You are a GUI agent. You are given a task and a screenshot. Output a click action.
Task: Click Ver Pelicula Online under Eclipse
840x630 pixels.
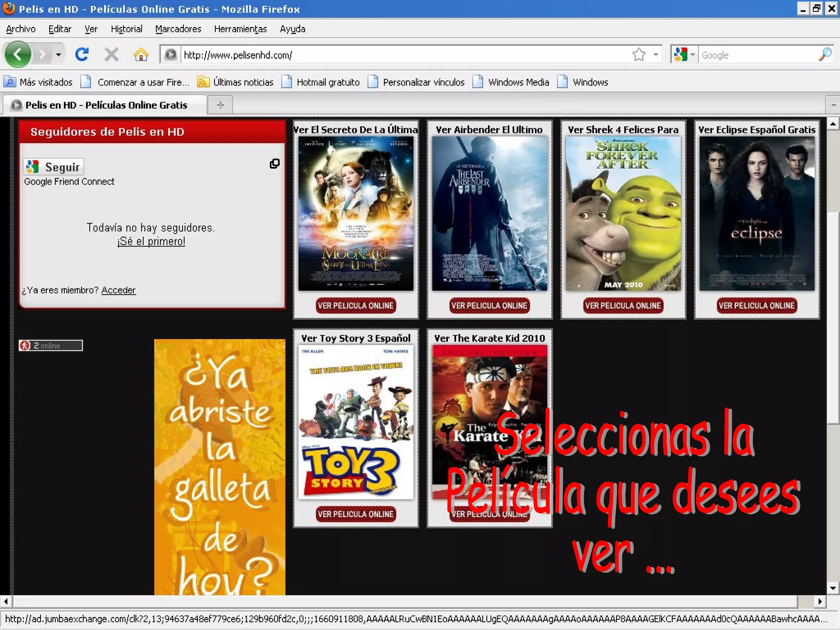tap(757, 306)
